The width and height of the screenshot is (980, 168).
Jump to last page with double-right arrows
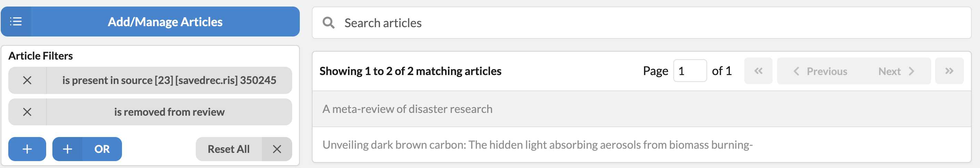(x=949, y=71)
